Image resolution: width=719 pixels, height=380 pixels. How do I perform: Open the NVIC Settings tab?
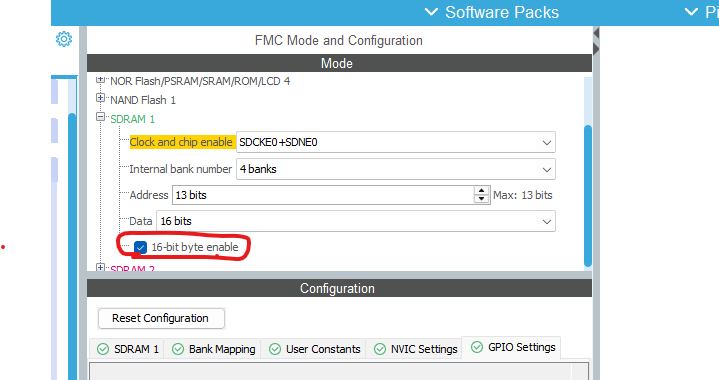coord(415,349)
